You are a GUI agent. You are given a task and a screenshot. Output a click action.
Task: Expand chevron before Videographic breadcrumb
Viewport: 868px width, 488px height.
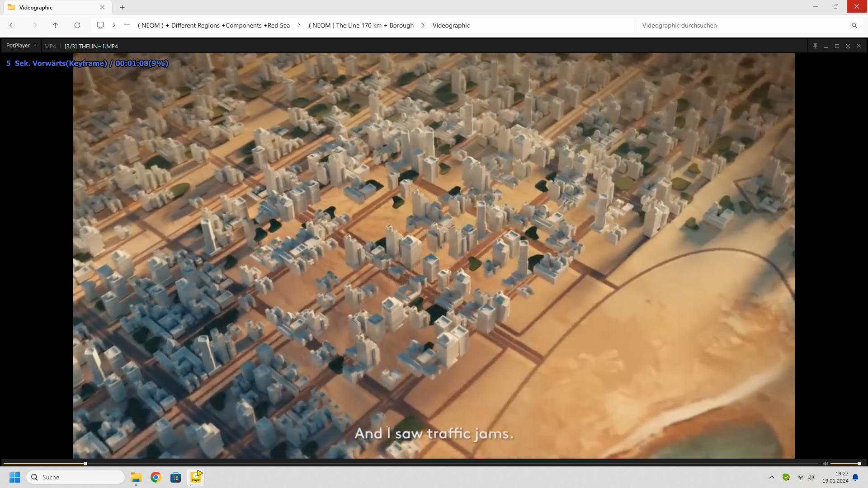[x=423, y=25]
